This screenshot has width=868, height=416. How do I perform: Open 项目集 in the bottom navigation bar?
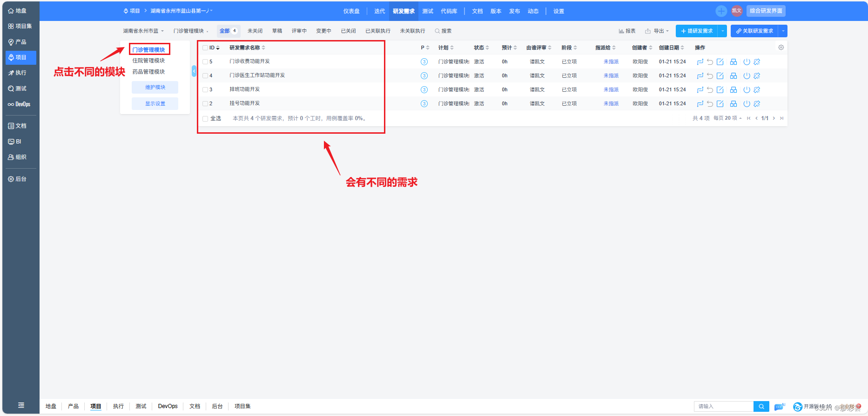pos(242,406)
